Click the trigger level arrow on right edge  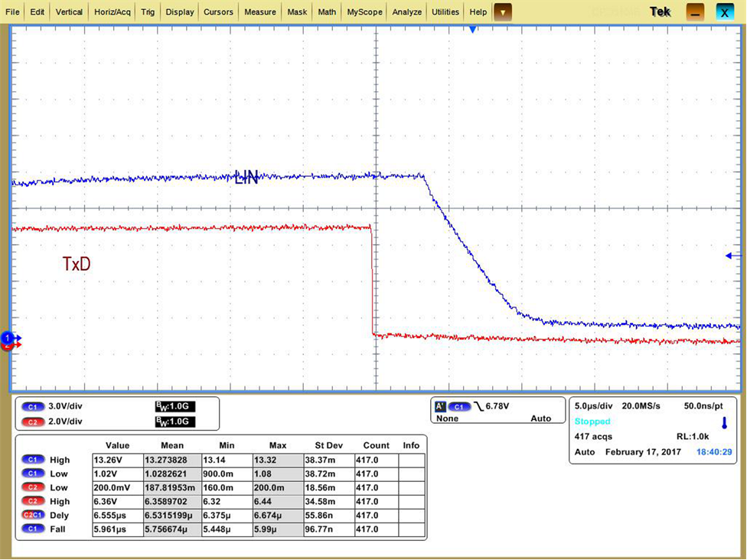click(x=732, y=256)
